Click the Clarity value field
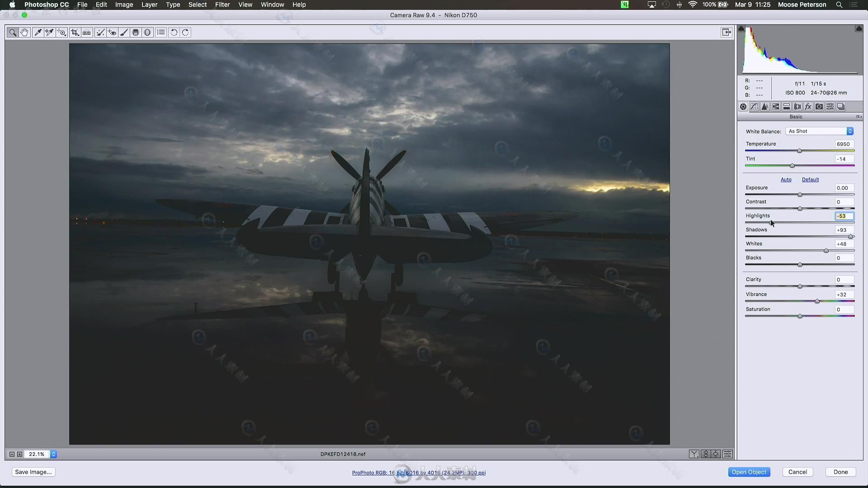The image size is (868, 488). [844, 280]
